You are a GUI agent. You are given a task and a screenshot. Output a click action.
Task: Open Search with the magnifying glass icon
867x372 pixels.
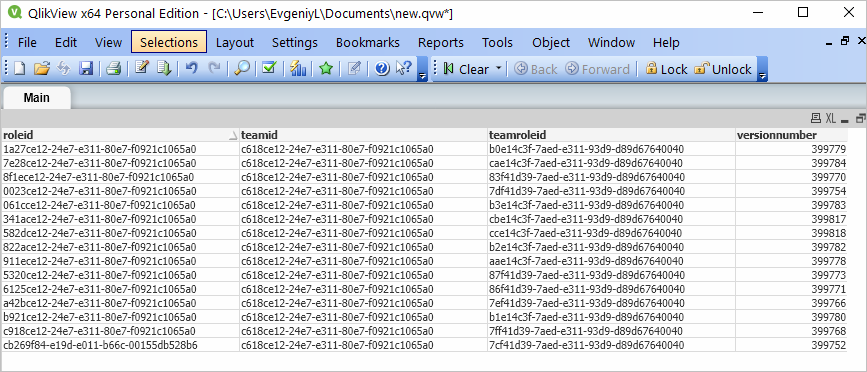click(242, 69)
